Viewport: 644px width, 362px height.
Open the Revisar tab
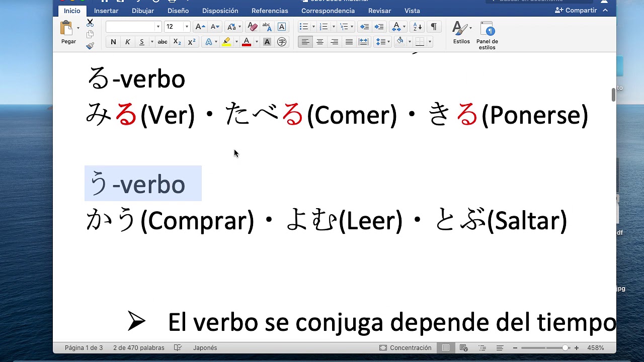pos(379,11)
